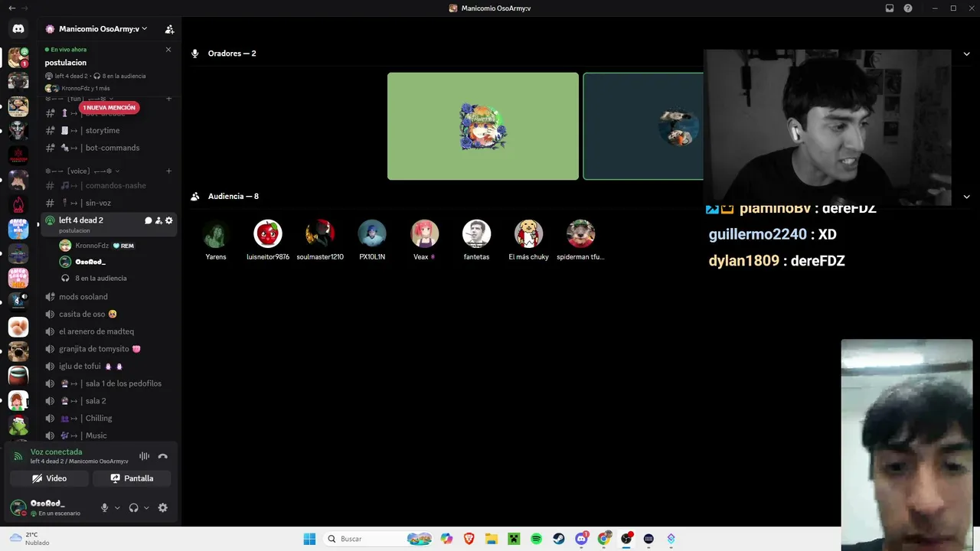The image size is (980, 551).
Task: Open chat icon on left 4 dead 2 channel
Action: [x=149, y=220]
